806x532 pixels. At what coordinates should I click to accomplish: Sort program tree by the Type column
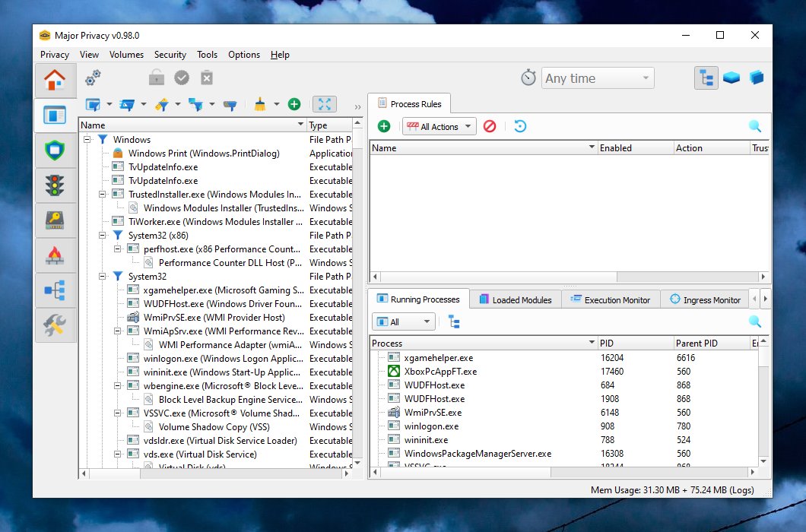(x=329, y=125)
